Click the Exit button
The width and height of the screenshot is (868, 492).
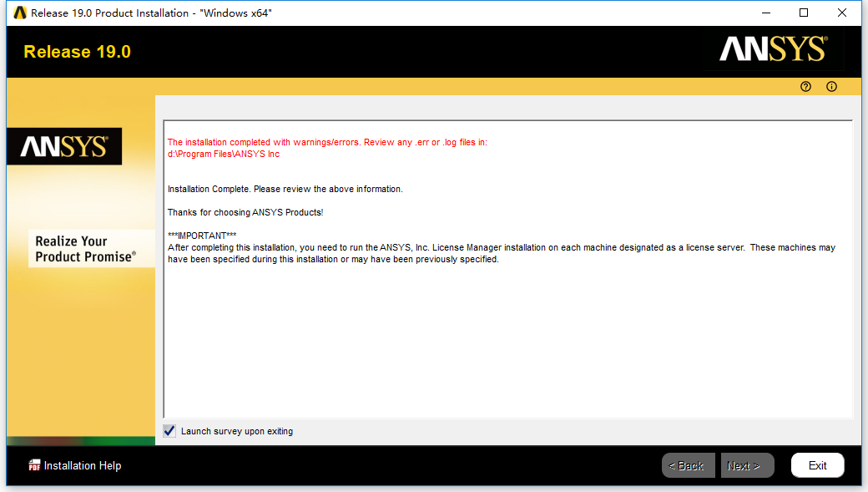[817, 465]
